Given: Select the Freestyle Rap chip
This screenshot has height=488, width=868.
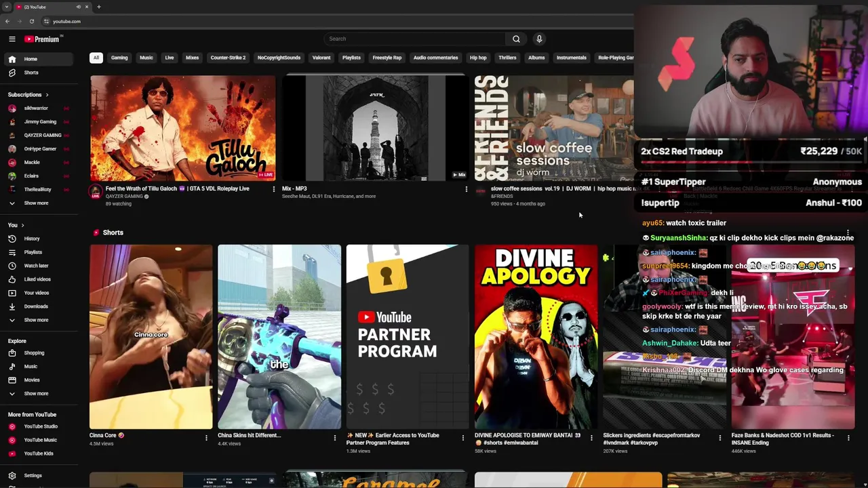Looking at the screenshot, I should tap(387, 58).
